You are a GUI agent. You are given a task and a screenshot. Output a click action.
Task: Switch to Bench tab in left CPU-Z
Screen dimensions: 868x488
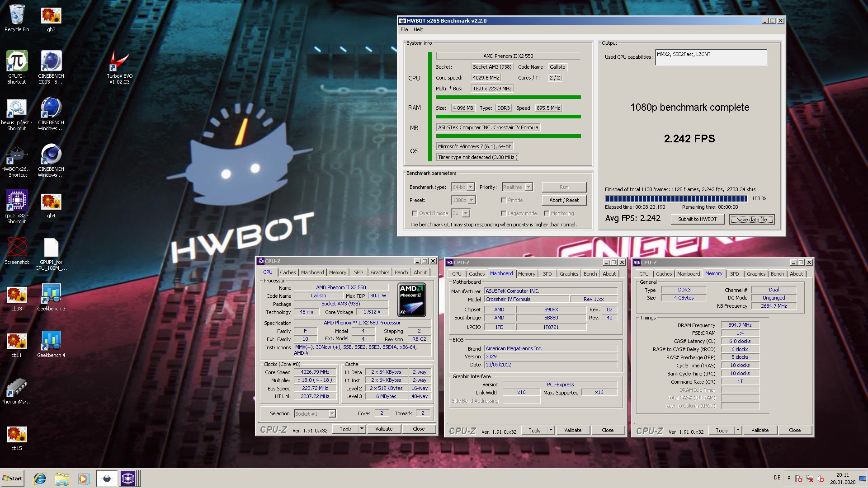tap(401, 272)
